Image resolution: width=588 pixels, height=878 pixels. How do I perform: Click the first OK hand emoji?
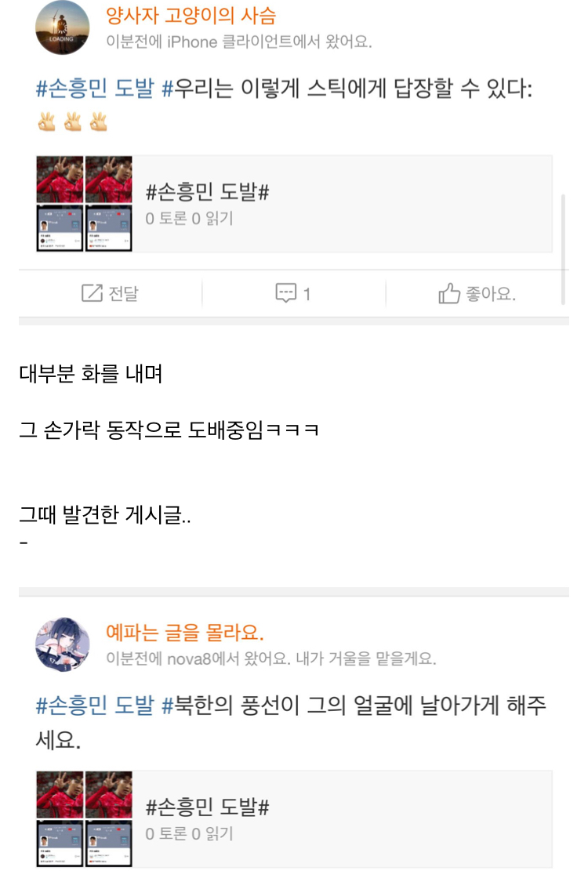[46, 121]
